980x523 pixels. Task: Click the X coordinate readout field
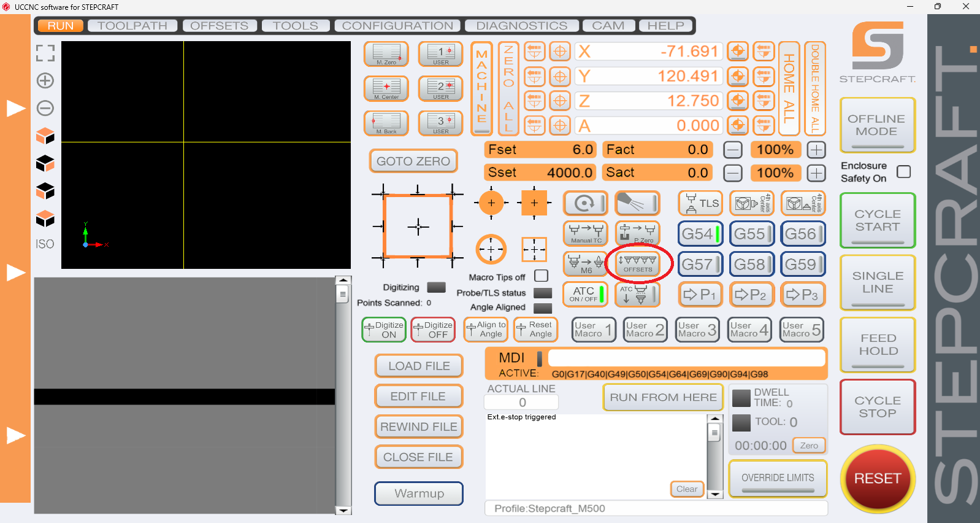(x=649, y=51)
